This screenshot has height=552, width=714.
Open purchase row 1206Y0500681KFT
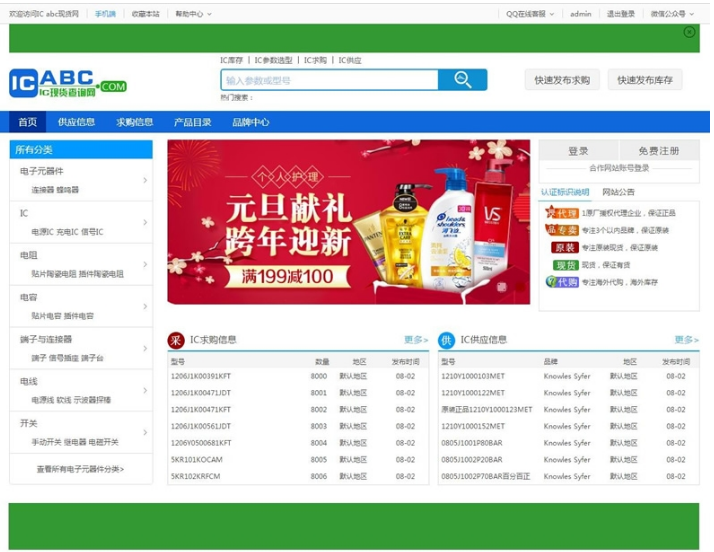coord(298,443)
